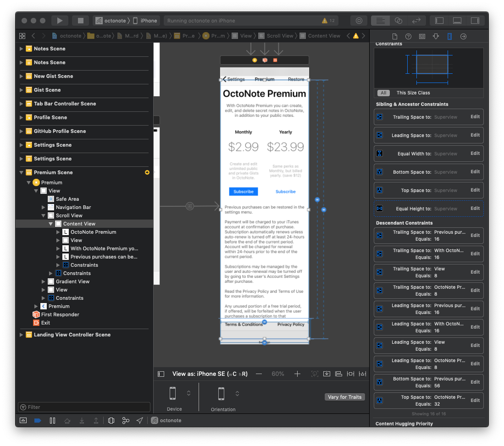Open the Attributes inspector

pyautogui.click(x=436, y=36)
